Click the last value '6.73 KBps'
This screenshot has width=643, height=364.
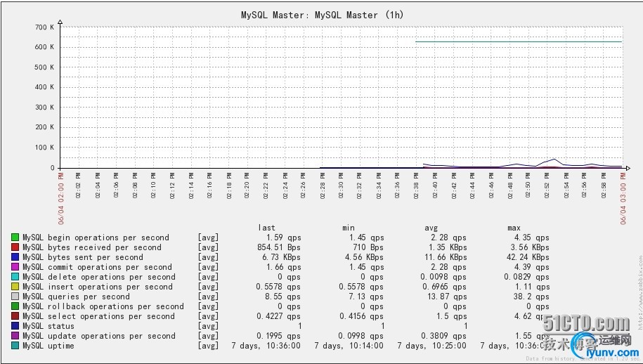pos(281,257)
